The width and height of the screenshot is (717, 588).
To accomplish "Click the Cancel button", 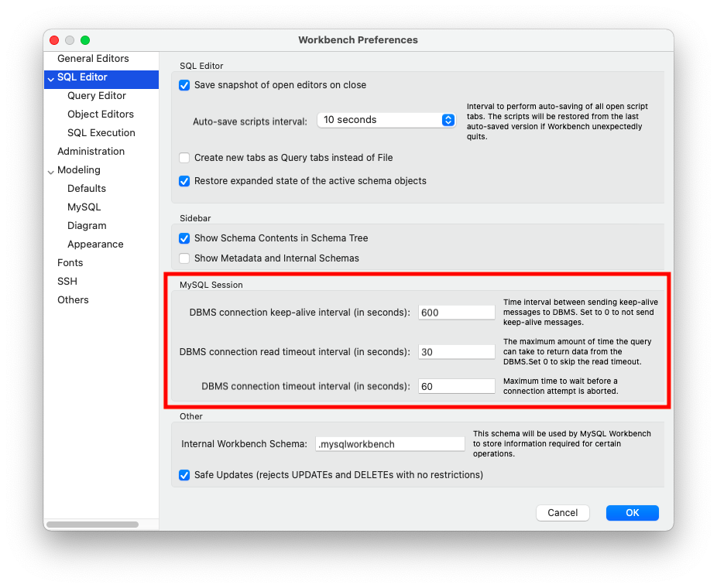I will (562, 513).
